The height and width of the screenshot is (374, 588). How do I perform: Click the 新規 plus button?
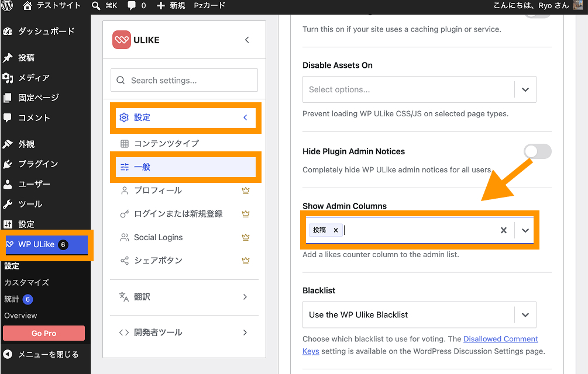point(171,6)
